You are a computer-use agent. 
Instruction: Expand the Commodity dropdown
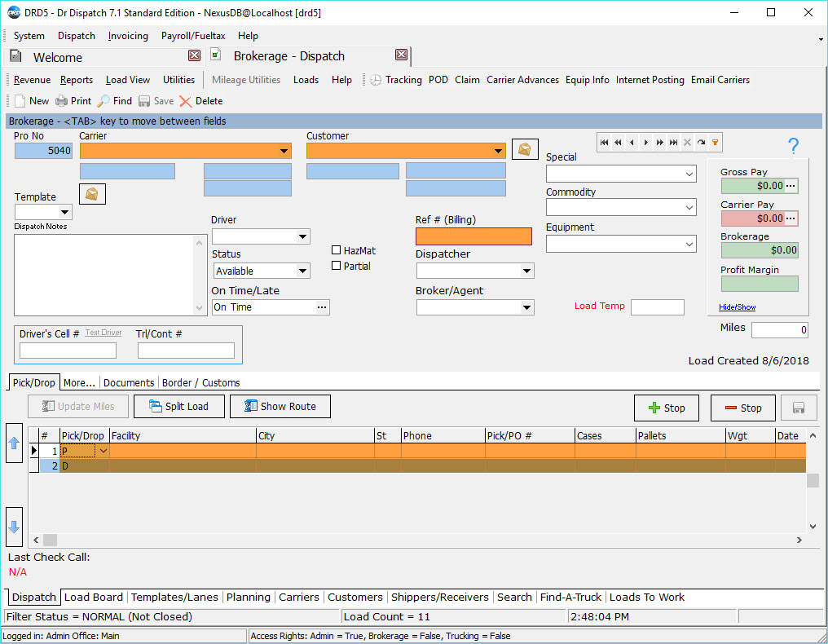tap(689, 208)
